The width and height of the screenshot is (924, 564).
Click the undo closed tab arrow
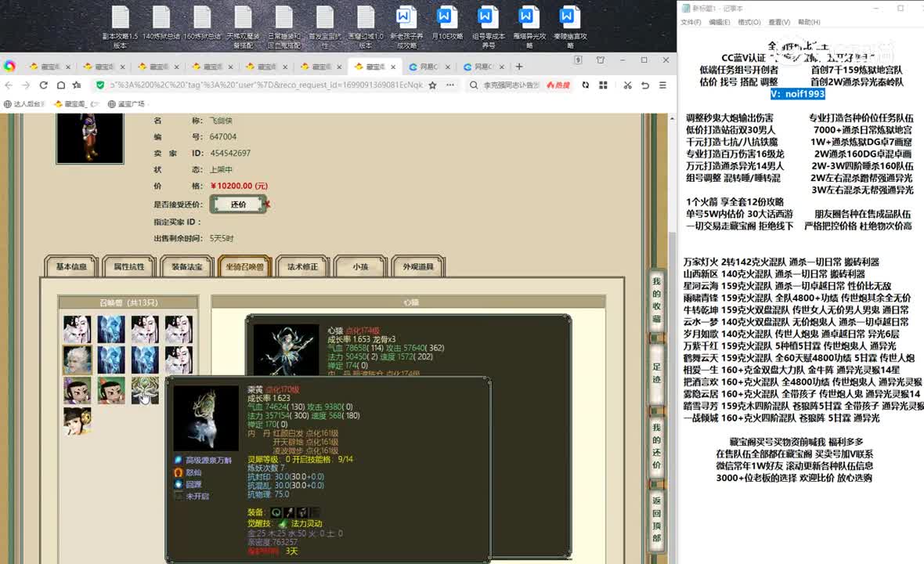click(x=645, y=85)
